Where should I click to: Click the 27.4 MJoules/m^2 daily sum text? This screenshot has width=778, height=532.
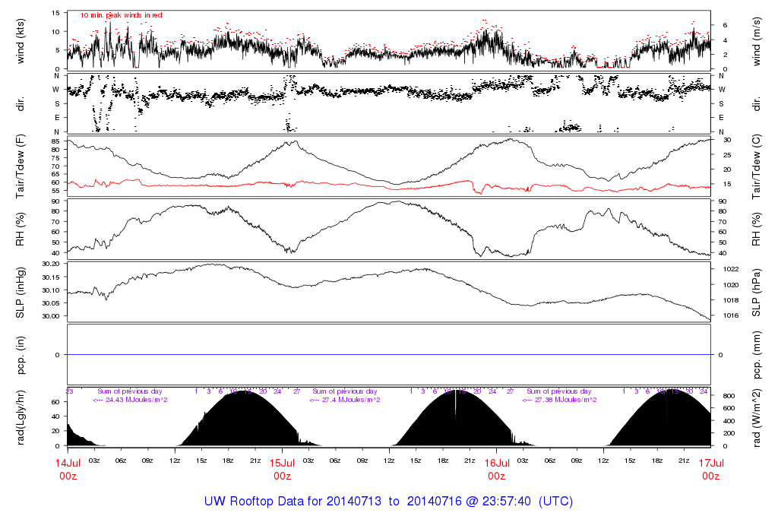(x=345, y=400)
